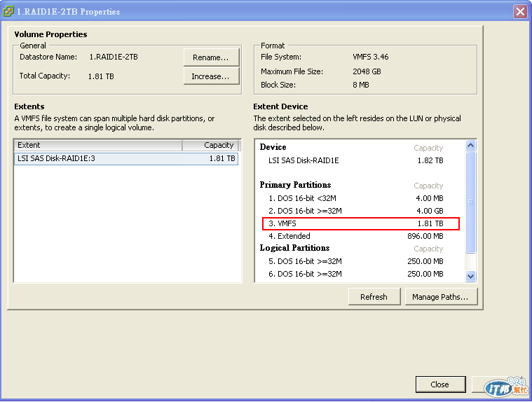Click Maximum File Size value 2048 GB

(367, 71)
